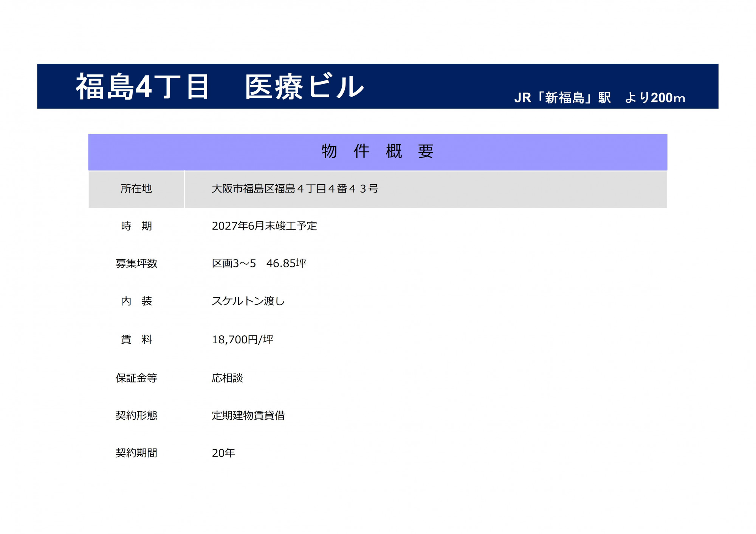Click the 時期 row label
This screenshot has width=756, height=534.
pos(136,226)
